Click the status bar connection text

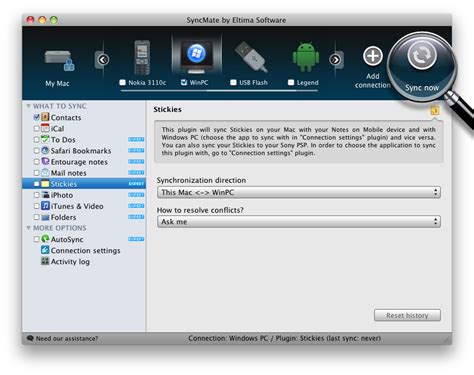(284, 338)
